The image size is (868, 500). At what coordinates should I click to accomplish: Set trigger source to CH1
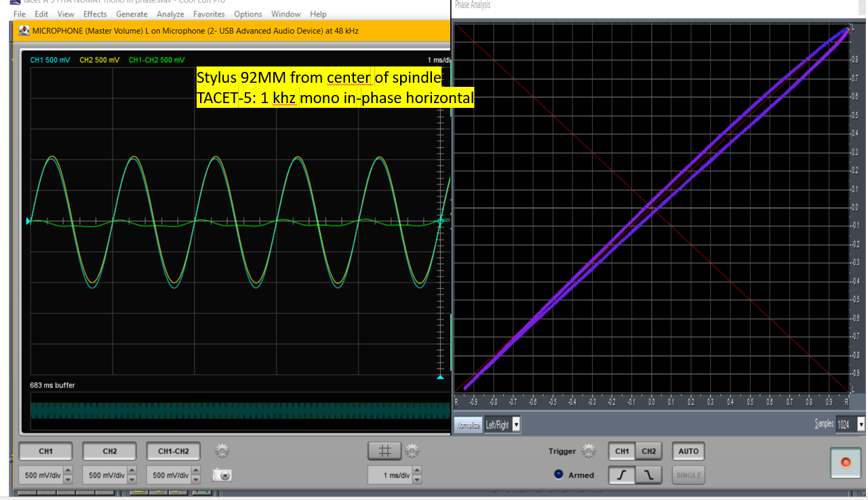tap(622, 450)
